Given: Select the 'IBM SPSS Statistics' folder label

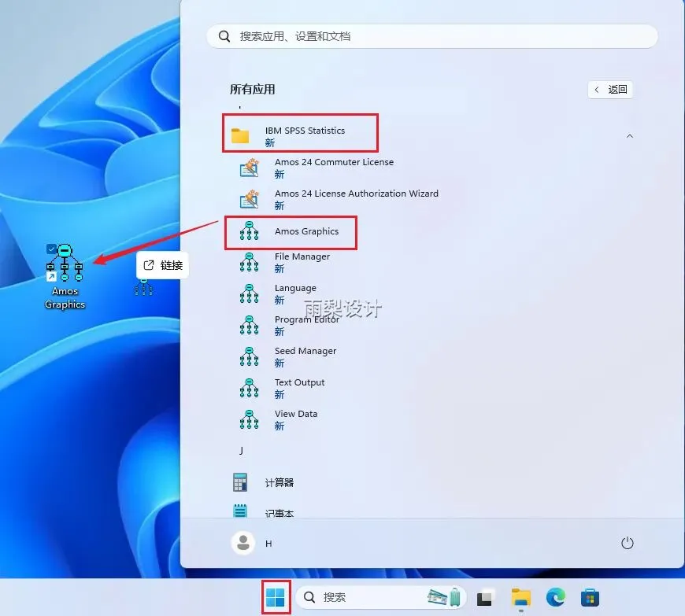Looking at the screenshot, I should click(305, 131).
